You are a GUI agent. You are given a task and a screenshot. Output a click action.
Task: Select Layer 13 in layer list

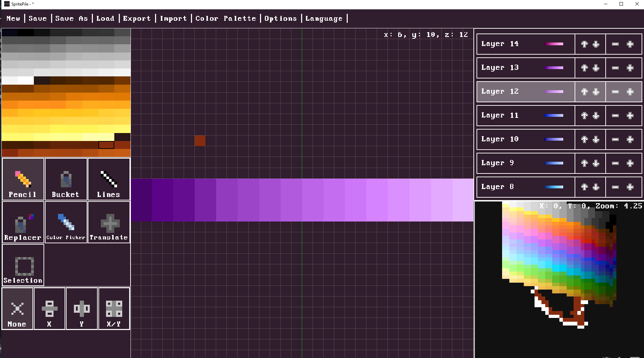click(x=526, y=68)
